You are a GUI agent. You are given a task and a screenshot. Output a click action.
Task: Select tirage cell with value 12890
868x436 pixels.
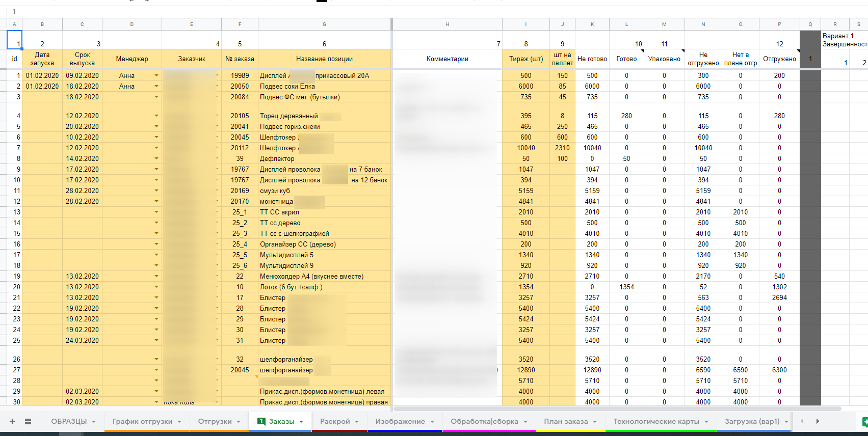click(x=526, y=370)
